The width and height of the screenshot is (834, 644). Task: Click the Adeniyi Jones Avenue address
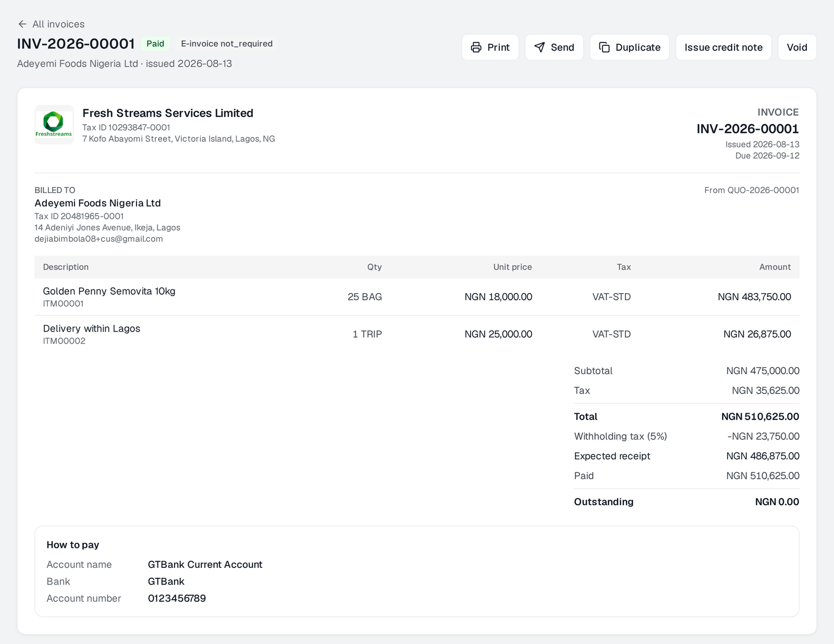(107, 228)
